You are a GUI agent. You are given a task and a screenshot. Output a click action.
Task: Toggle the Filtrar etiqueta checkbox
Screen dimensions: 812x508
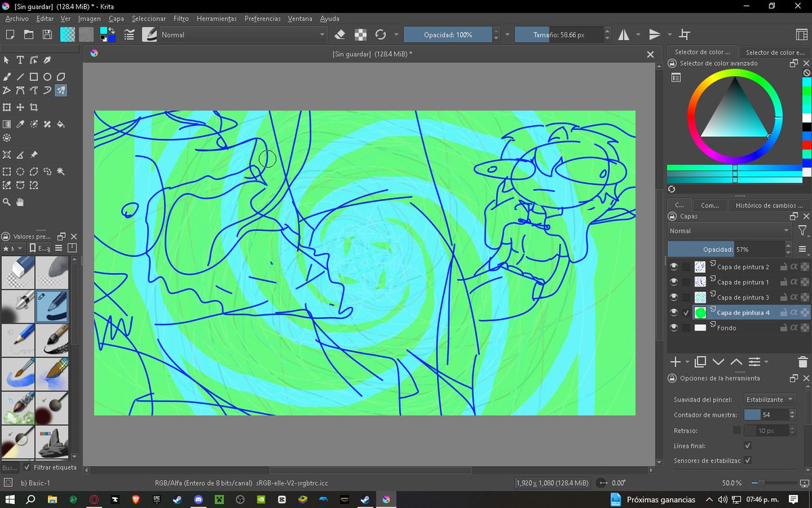pyautogui.click(x=27, y=467)
